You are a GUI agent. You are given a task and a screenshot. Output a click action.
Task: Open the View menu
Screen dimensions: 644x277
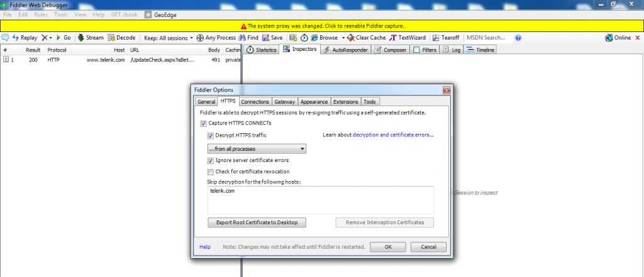tap(80, 14)
